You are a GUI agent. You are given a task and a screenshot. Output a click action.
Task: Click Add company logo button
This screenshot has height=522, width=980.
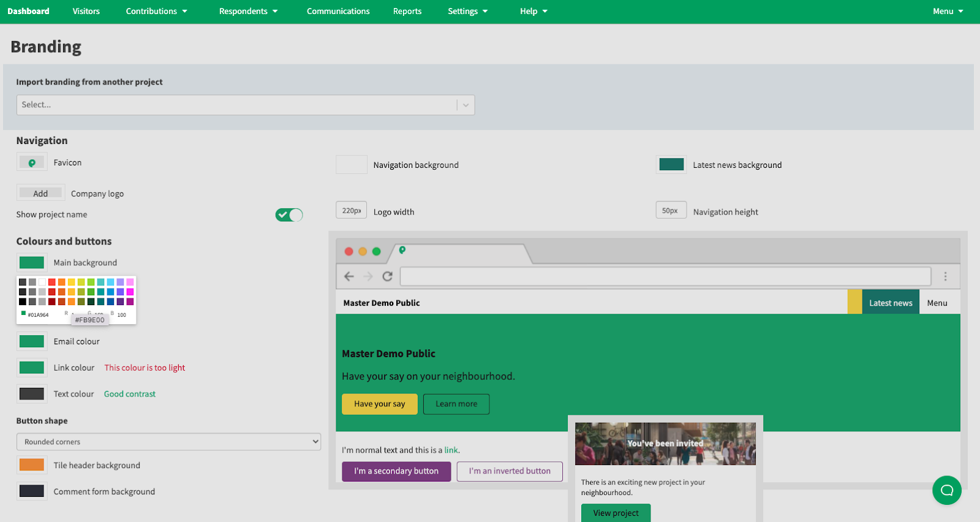(x=40, y=194)
